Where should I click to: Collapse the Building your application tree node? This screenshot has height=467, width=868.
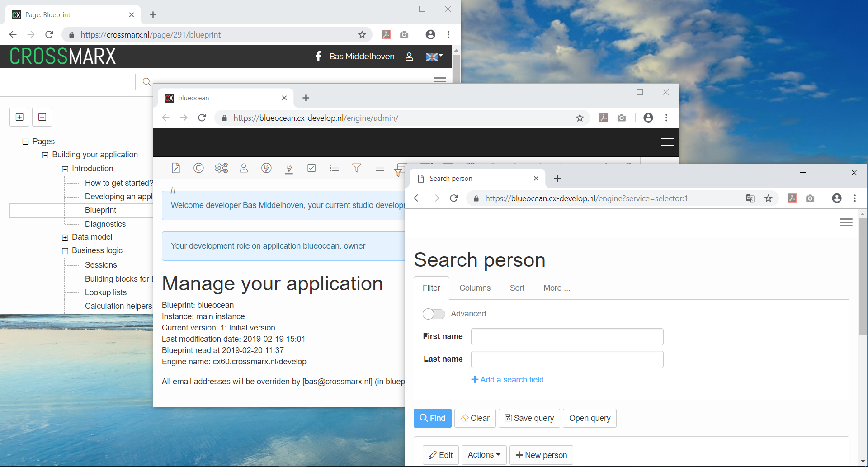[x=45, y=155]
